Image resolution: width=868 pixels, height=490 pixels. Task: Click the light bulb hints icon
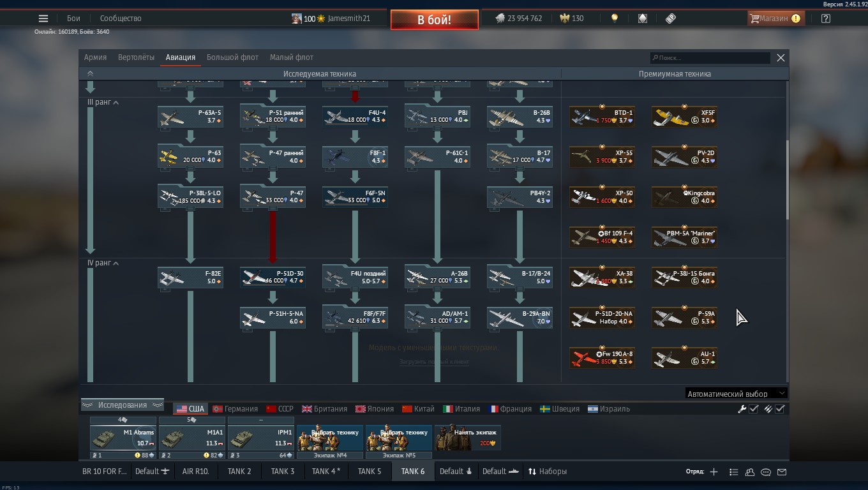tap(615, 19)
